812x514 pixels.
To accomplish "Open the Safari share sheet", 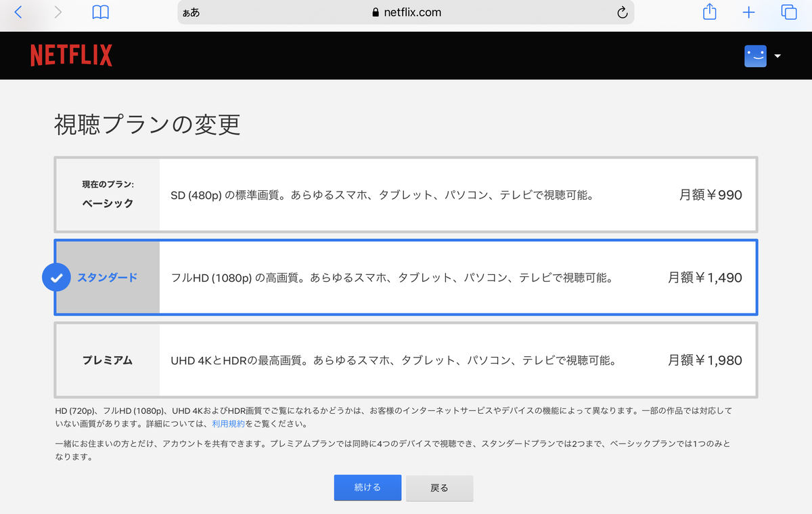I will click(x=709, y=12).
